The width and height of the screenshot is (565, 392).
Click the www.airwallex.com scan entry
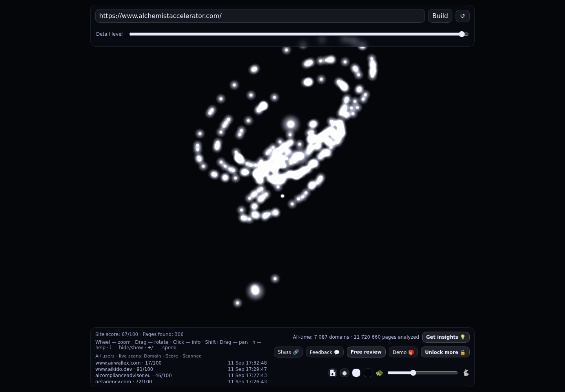pyautogui.click(x=128, y=363)
